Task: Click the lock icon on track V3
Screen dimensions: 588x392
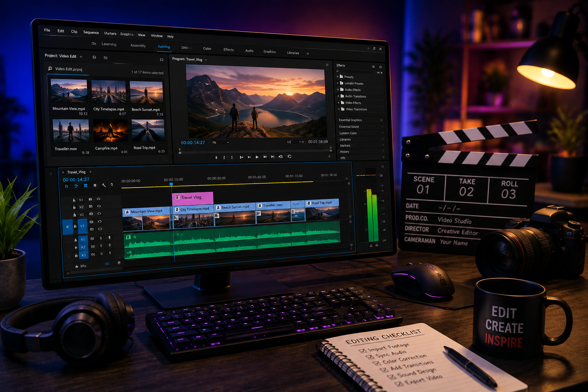Action: [x=74, y=200]
